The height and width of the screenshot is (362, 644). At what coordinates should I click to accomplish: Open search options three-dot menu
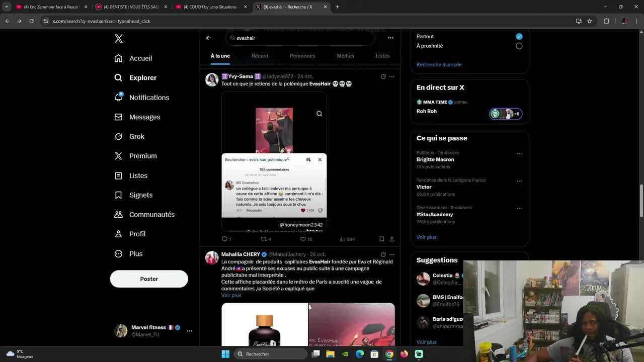point(390,38)
